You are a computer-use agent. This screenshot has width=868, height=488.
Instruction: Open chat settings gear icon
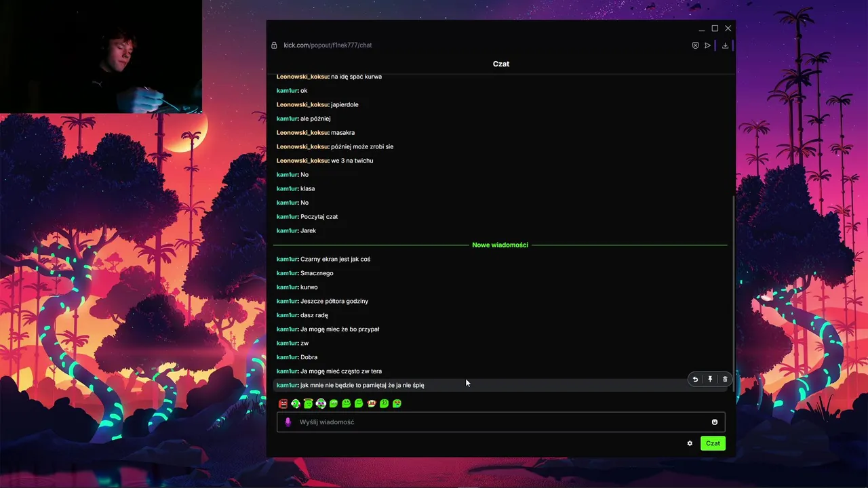point(690,443)
